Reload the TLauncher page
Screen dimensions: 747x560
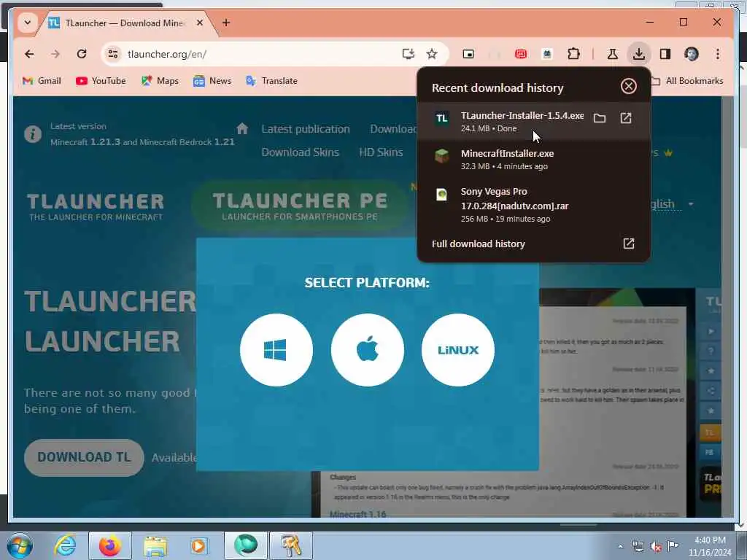click(x=82, y=54)
